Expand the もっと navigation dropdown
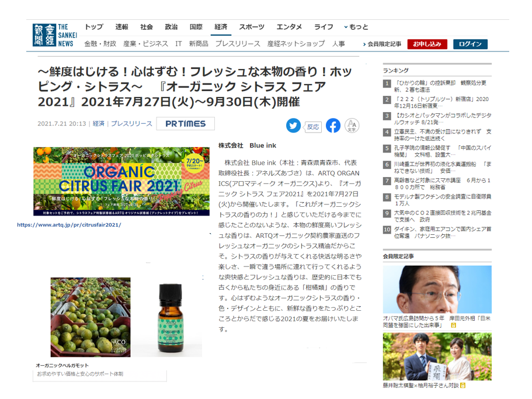 point(356,27)
